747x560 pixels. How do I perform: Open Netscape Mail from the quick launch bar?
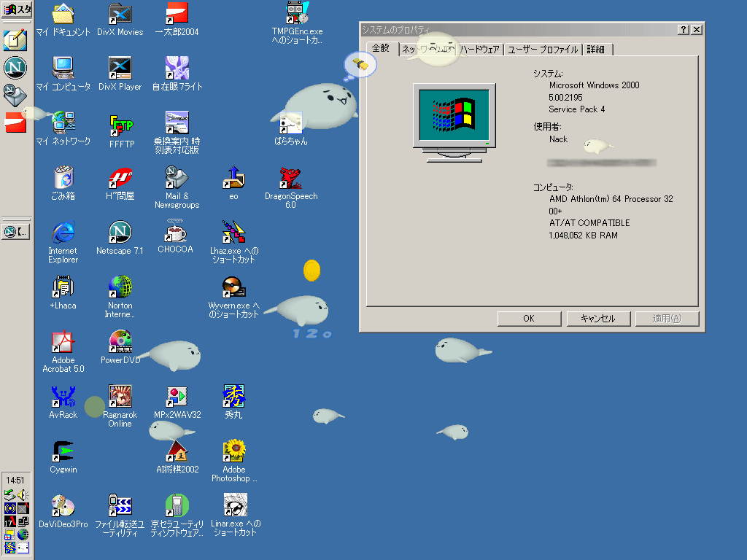(15, 95)
